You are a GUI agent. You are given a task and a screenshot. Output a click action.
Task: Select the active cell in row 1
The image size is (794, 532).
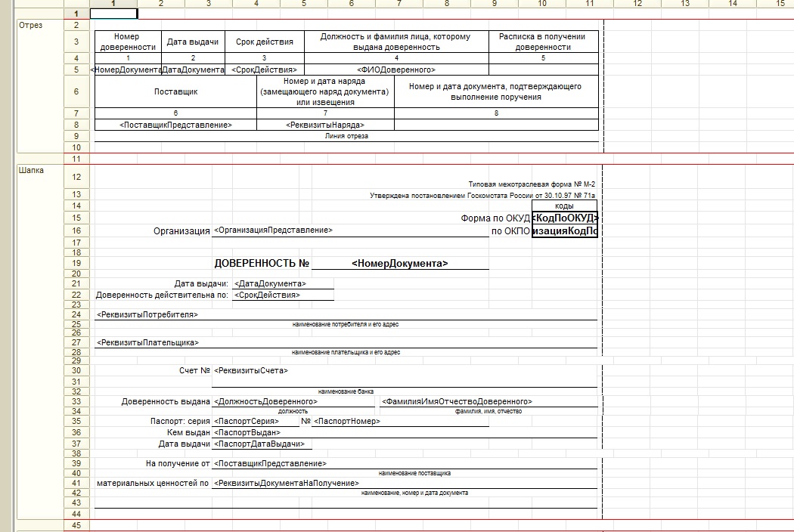(113, 14)
